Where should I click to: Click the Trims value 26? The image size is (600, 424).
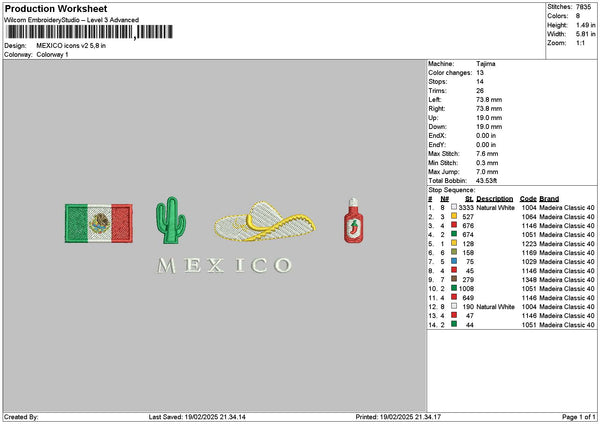pyautogui.click(x=480, y=91)
